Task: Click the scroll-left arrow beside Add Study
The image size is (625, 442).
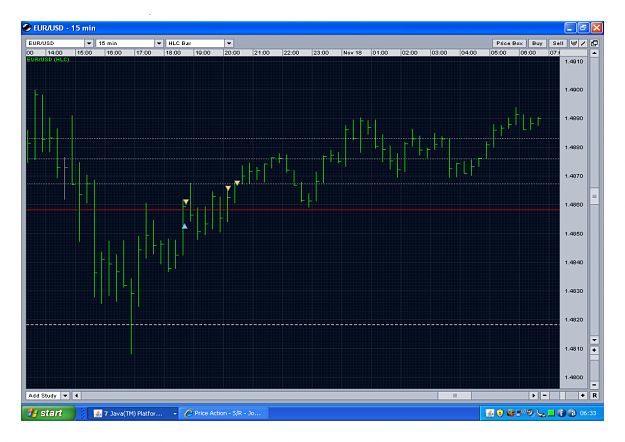Action: click(76, 395)
